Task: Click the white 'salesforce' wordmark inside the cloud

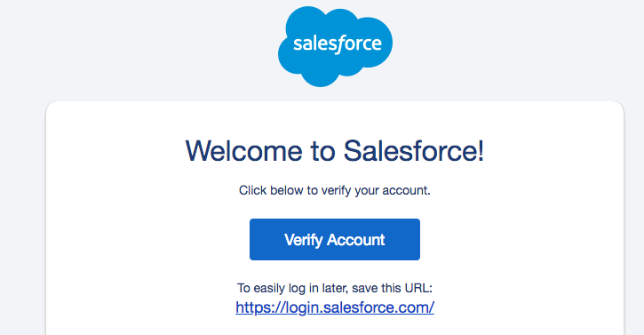Action: pyautogui.click(x=338, y=44)
